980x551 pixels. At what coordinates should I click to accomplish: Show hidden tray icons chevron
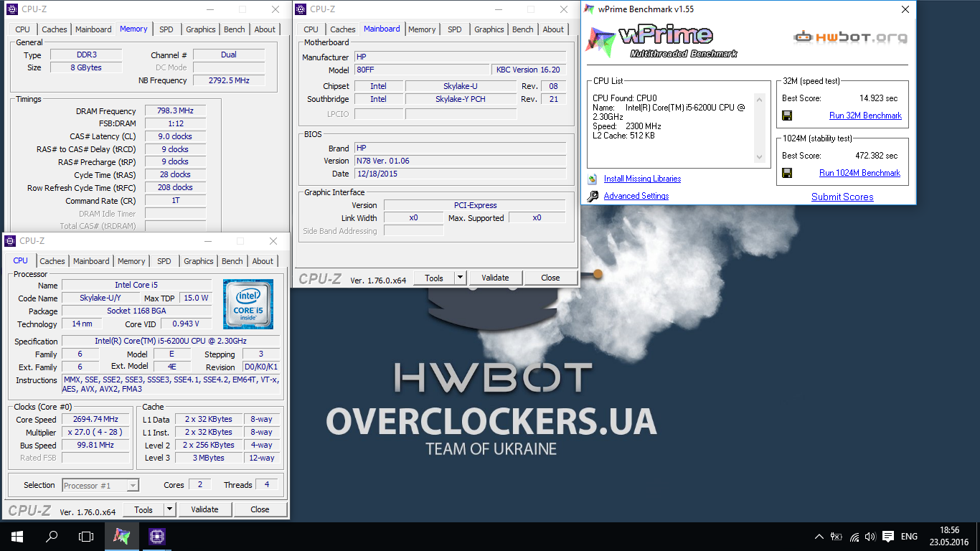(819, 537)
